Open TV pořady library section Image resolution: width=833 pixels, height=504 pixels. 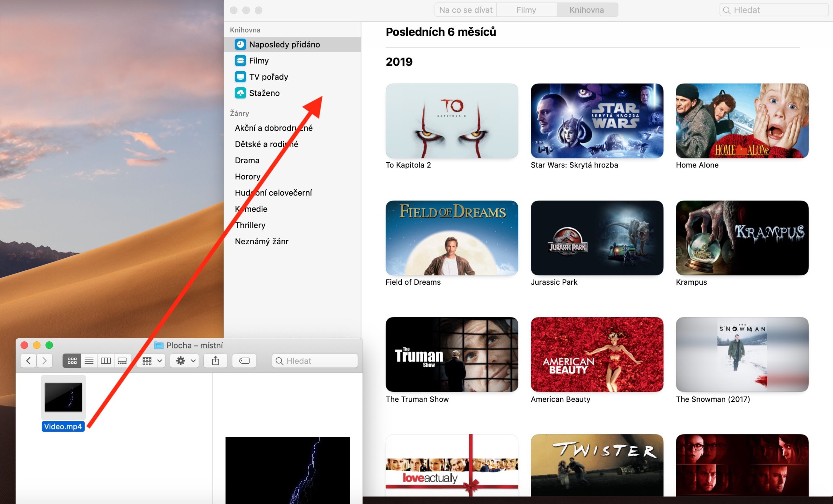pyautogui.click(x=292, y=77)
